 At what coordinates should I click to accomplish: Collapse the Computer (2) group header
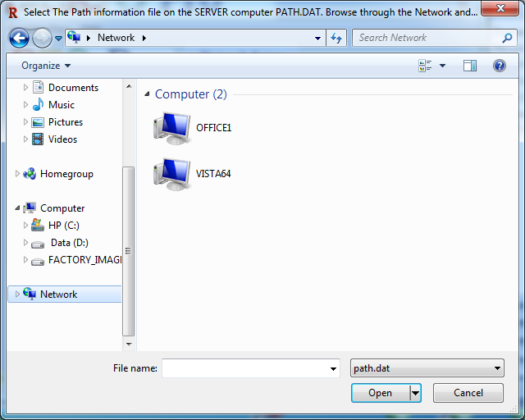pos(147,94)
